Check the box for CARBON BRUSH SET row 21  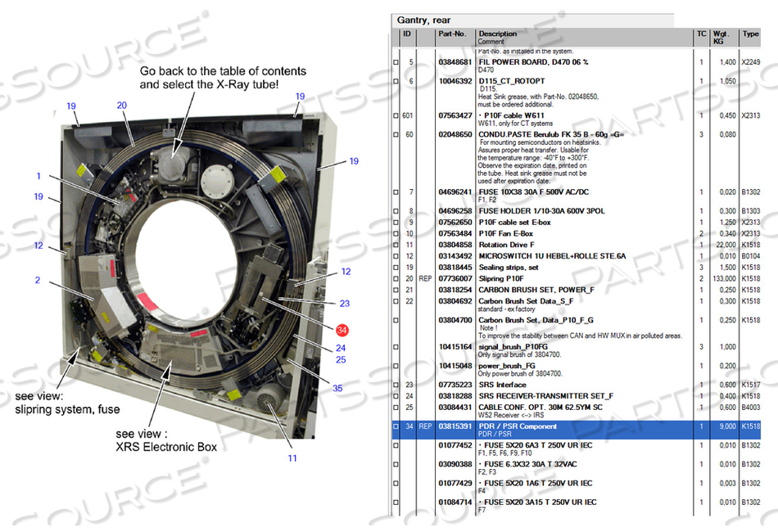(396, 289)
